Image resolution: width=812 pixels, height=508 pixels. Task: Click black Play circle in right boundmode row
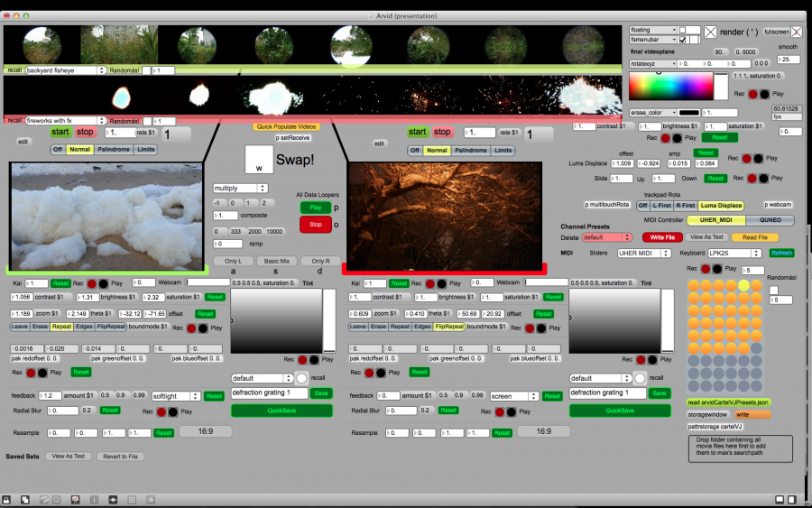point(541,328)
